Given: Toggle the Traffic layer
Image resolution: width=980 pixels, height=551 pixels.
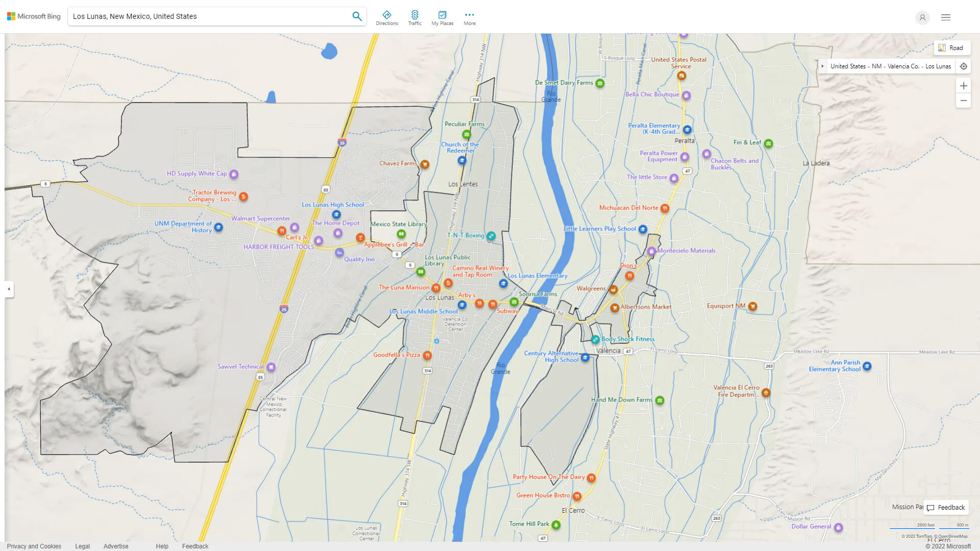Looking at the screenshot, I should click(415, 16).
